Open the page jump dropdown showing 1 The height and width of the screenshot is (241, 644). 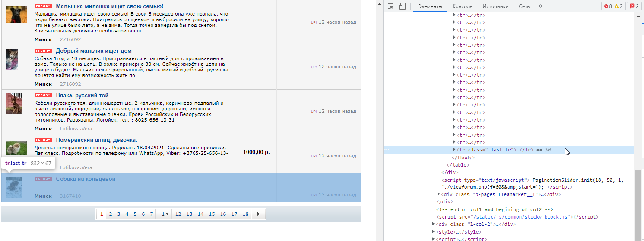click(x=165, y=214)
